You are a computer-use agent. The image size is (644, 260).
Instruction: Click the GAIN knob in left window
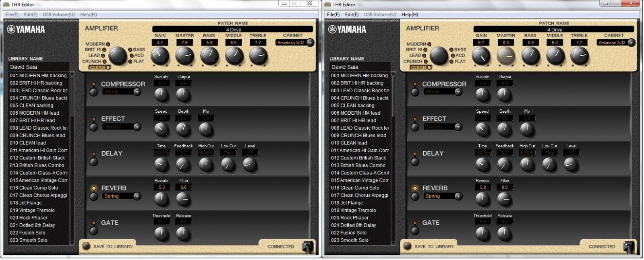(x=160, y=56)
